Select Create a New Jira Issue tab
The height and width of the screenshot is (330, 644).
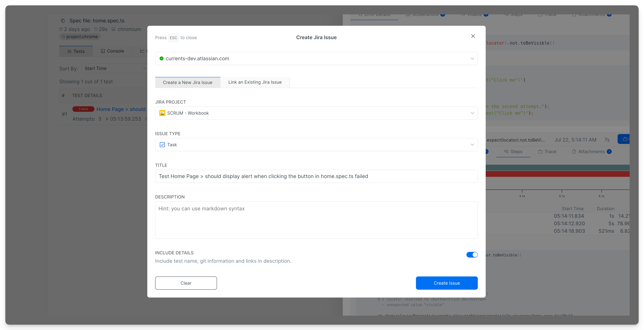coord(188,82)
